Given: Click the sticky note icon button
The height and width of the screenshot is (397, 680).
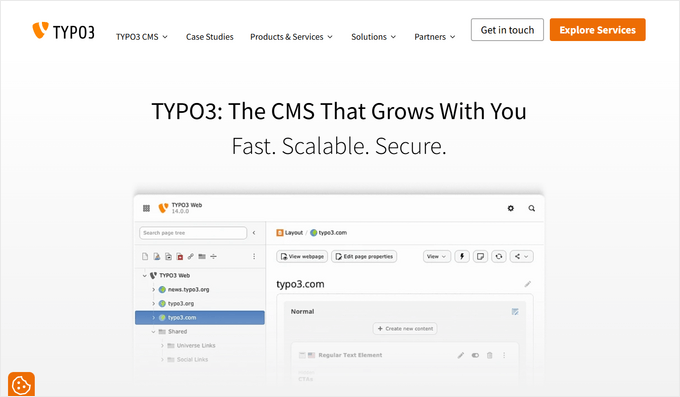Looking at the screenshot, I should pos(481,256).
